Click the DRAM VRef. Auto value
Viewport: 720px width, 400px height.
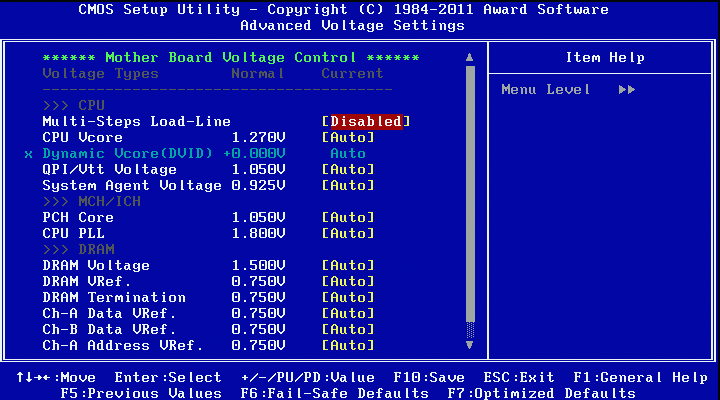pos(348,282)
